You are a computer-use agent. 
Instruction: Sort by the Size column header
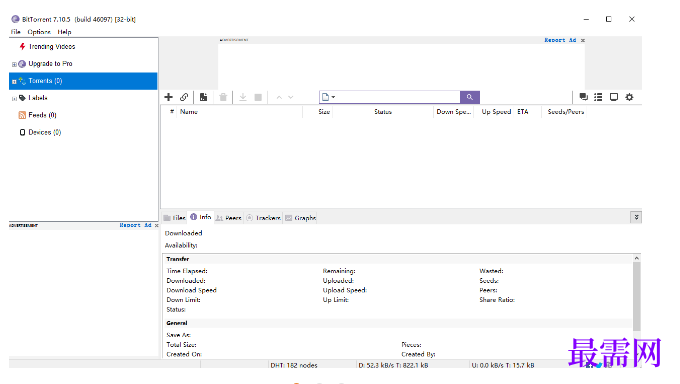pos(324,112)
